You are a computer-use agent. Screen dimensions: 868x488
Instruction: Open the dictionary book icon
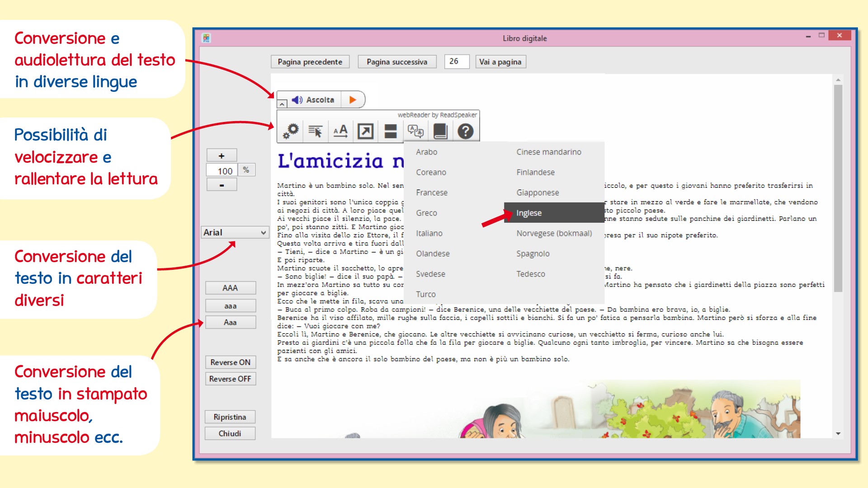click(x=440, y=131)
